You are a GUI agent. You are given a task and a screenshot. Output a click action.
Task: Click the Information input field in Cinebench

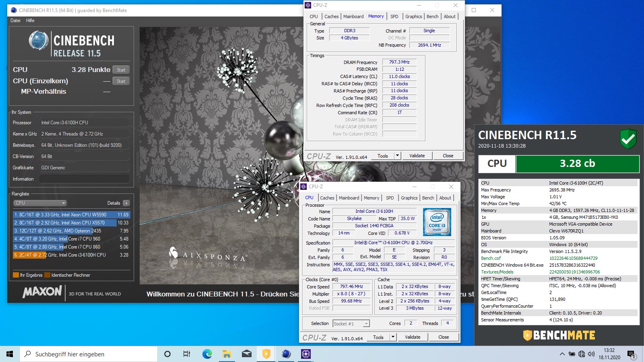tap(84, 179)
